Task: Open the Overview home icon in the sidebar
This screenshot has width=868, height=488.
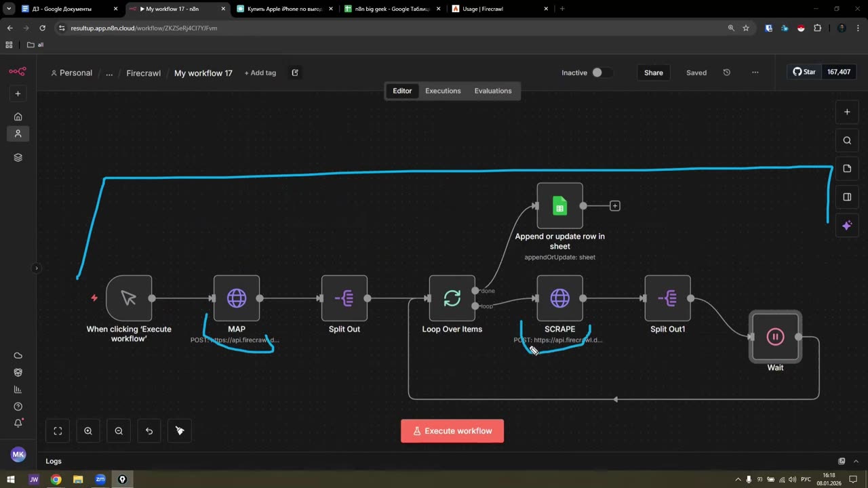Action: pyautogui.click(x=18, y=117)
